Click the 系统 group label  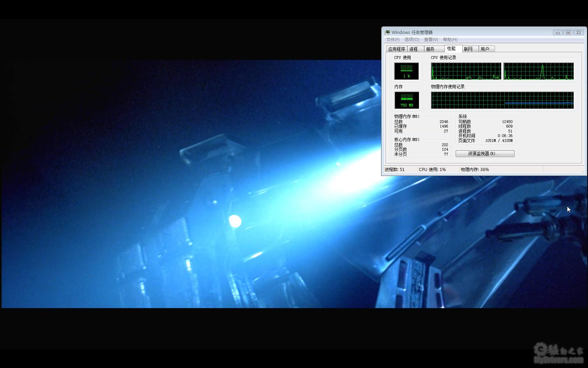462,116
